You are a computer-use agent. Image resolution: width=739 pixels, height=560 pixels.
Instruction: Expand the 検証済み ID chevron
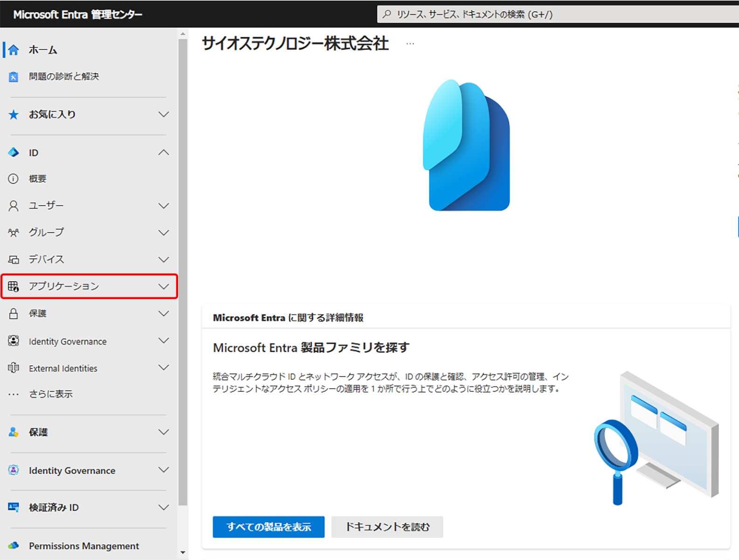point(164,507)
